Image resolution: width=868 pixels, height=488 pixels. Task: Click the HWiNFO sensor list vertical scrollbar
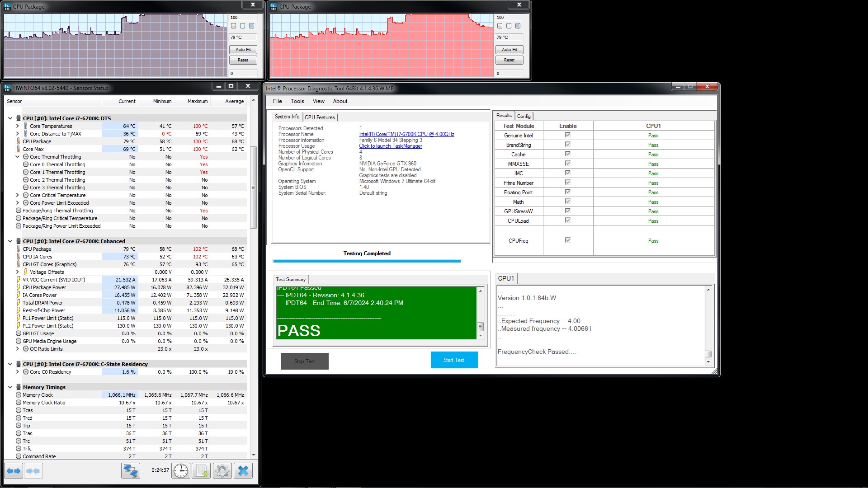[253, 188]
